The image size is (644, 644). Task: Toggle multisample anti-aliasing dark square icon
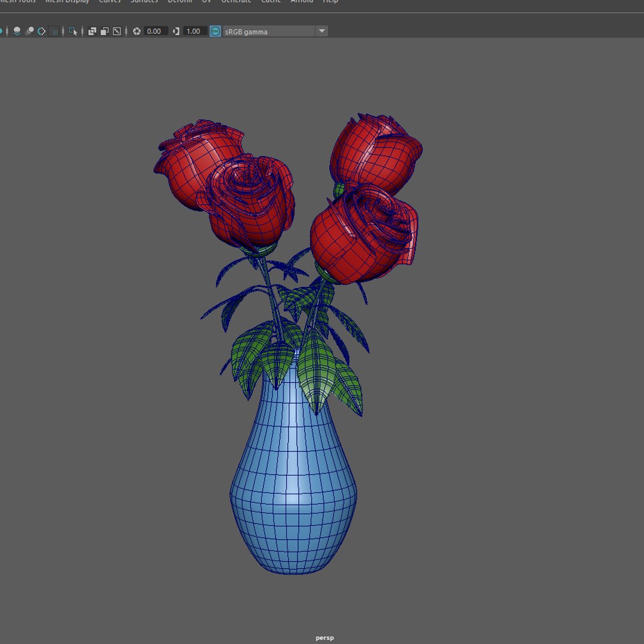click(54, 31)
